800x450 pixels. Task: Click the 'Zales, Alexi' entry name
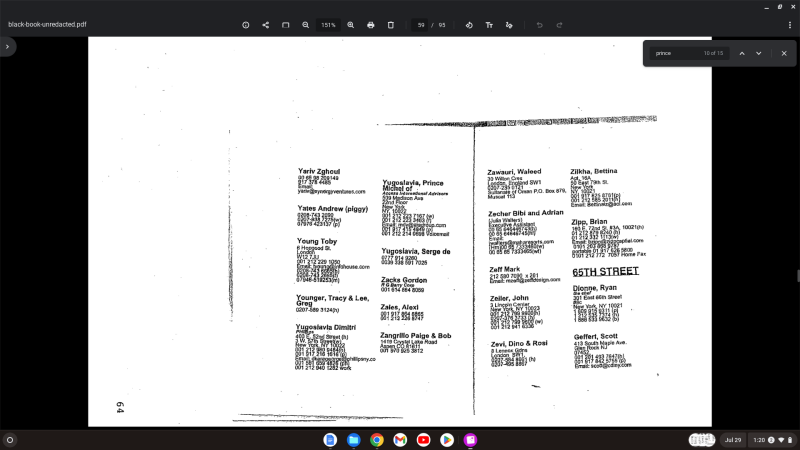click(x=399, y=307)
